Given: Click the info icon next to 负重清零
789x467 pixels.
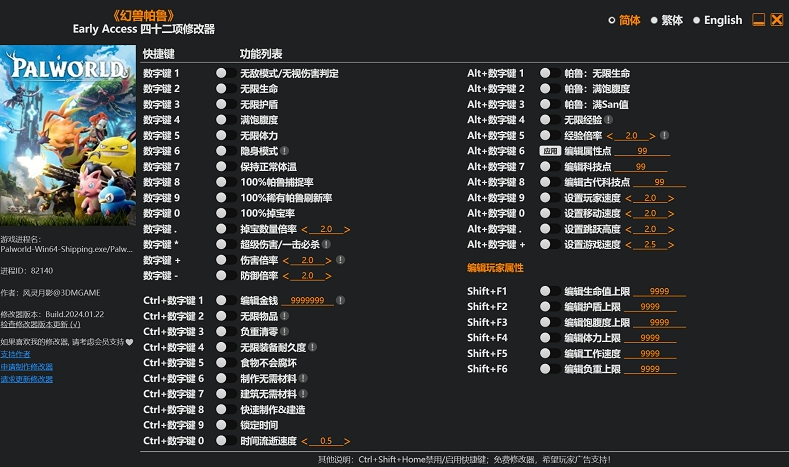Looking at the screenshot, I should tap(284, 332).
